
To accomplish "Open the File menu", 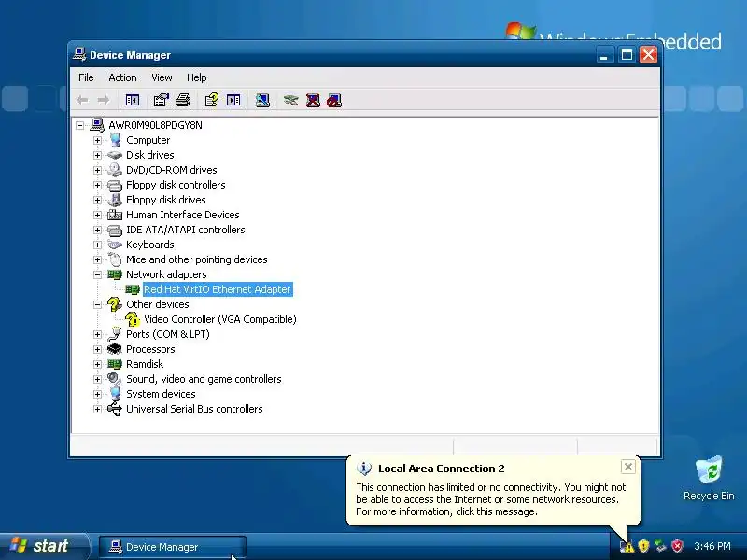I will coord(86,77).
